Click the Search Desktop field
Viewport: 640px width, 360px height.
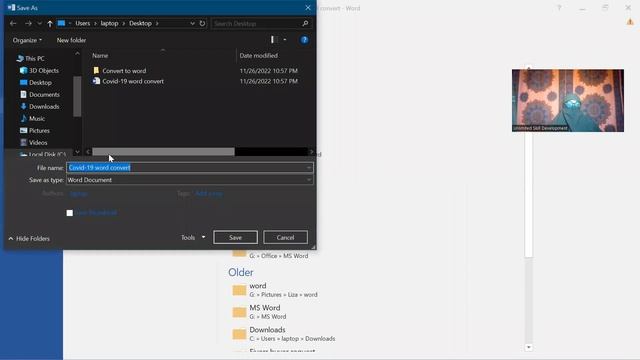point(257,24)
